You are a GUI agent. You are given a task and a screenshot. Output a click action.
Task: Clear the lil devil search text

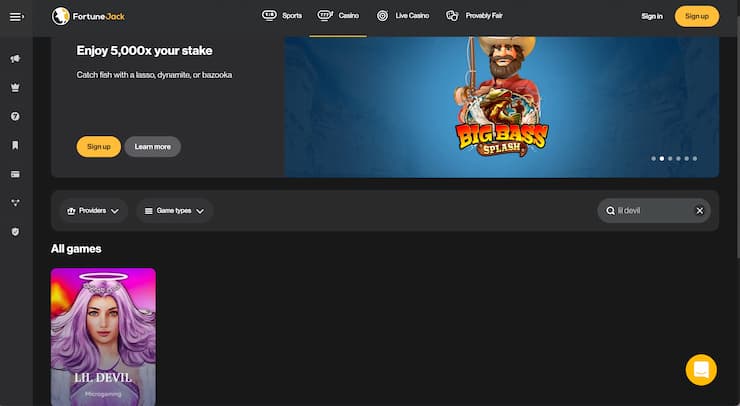pyautogui.click(x=700, y=211)
